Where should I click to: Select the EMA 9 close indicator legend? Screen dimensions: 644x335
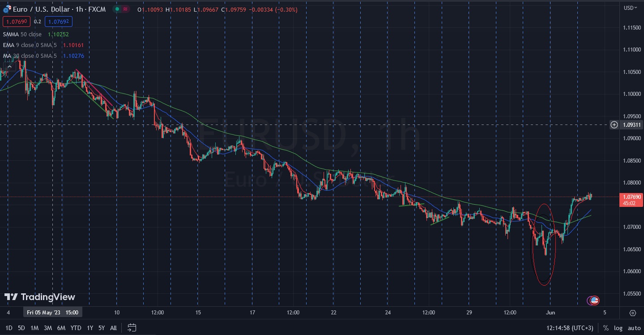pyautogui.click(x=30, y=45)
